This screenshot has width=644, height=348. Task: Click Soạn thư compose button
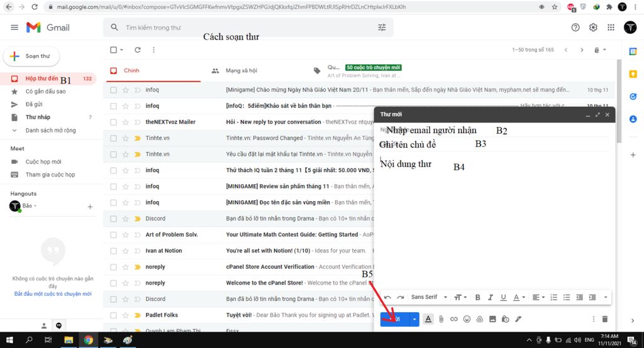pos(31,57)
